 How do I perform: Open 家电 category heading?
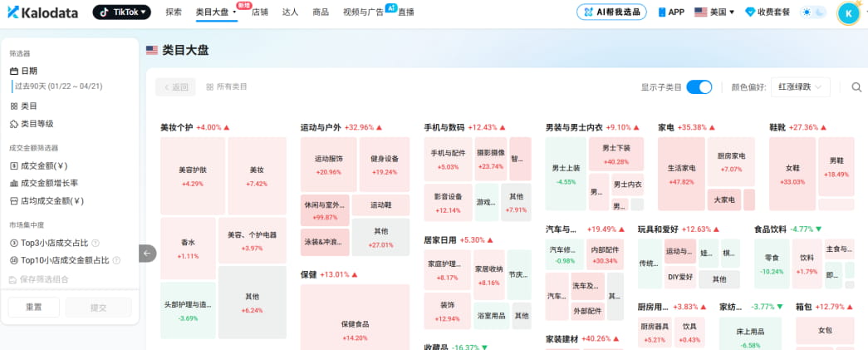[x=666, y=127]
